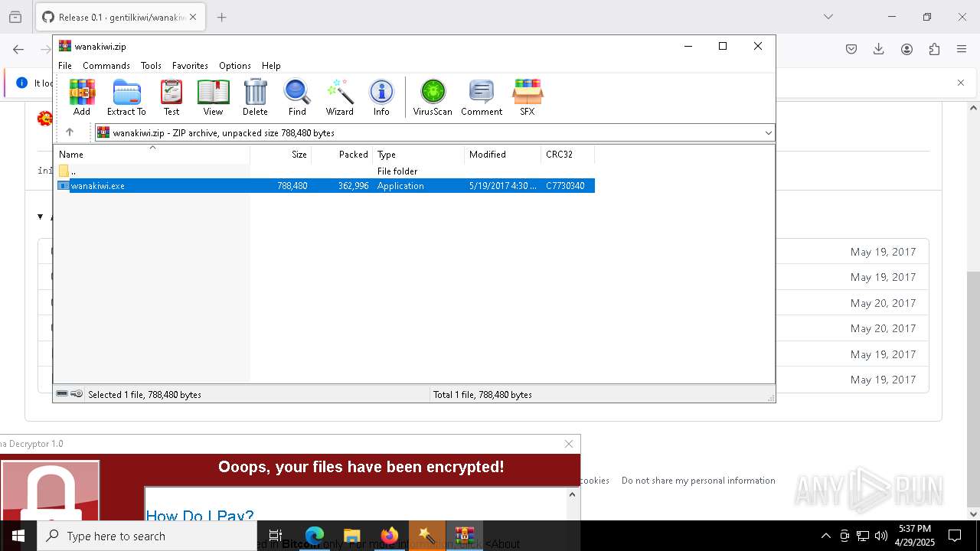Open the File menu in WinRAR
Screen dimensions: 980x551
65,66
